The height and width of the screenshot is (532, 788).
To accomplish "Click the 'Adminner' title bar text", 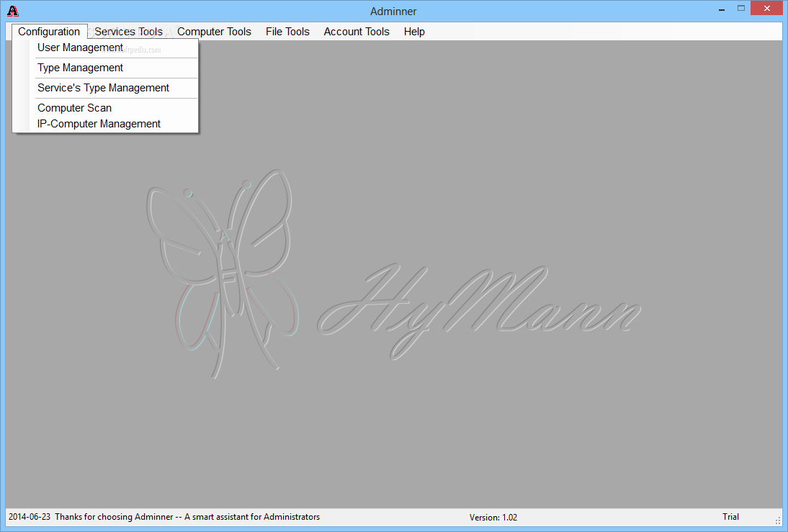I will 393,11.
